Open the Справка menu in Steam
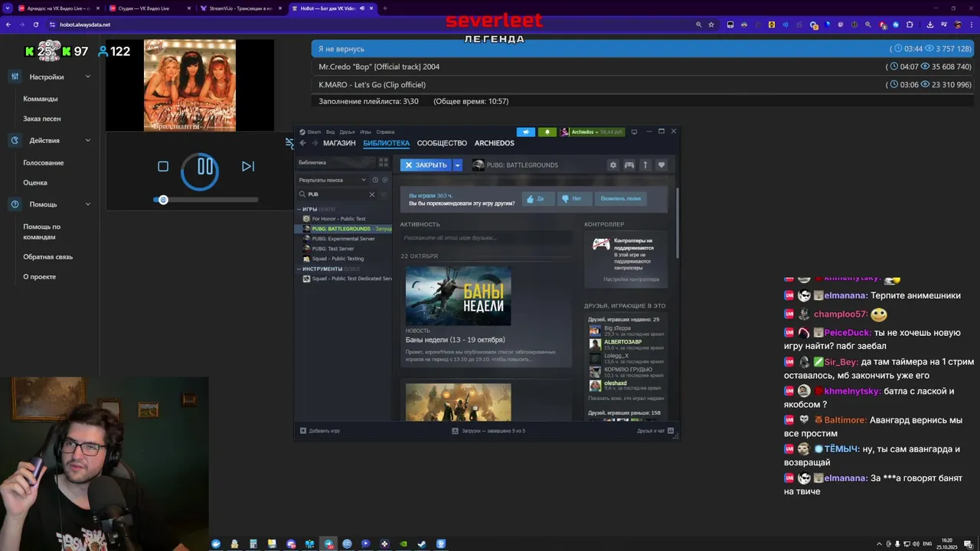This screenshot has height=551, width=980. point(385,132)
